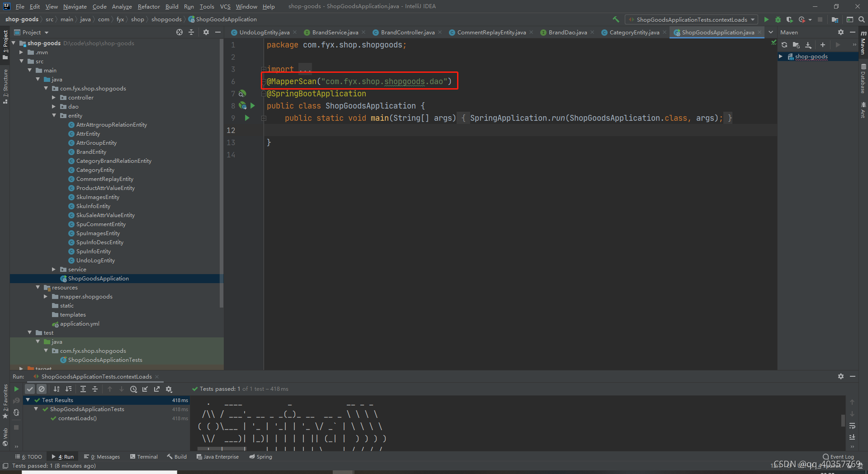Click Download Sources icon in Maven panel
Image resolution: width=868 pixels, height=474 pixels.
point(808,45)
